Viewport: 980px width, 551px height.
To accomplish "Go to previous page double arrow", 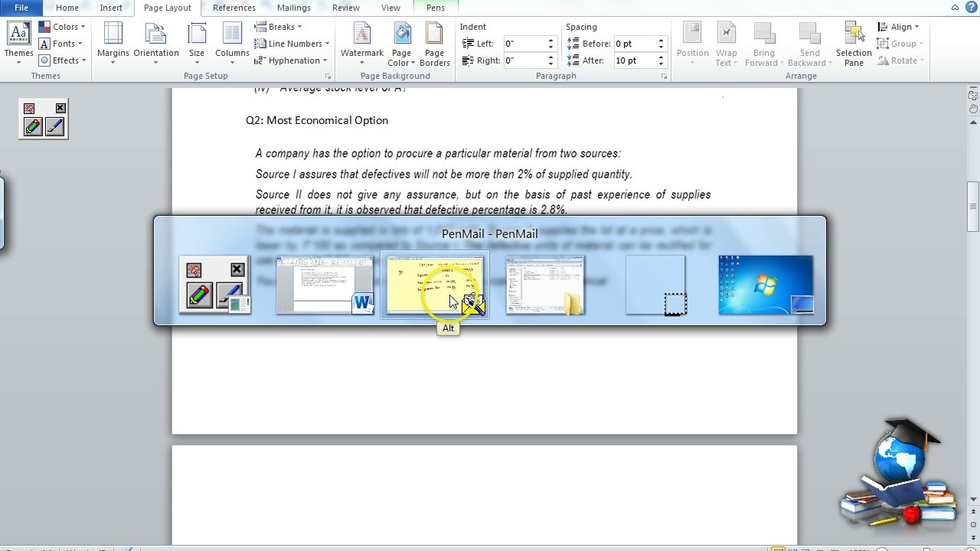I will pyautogui.click(x=973, y=513).
